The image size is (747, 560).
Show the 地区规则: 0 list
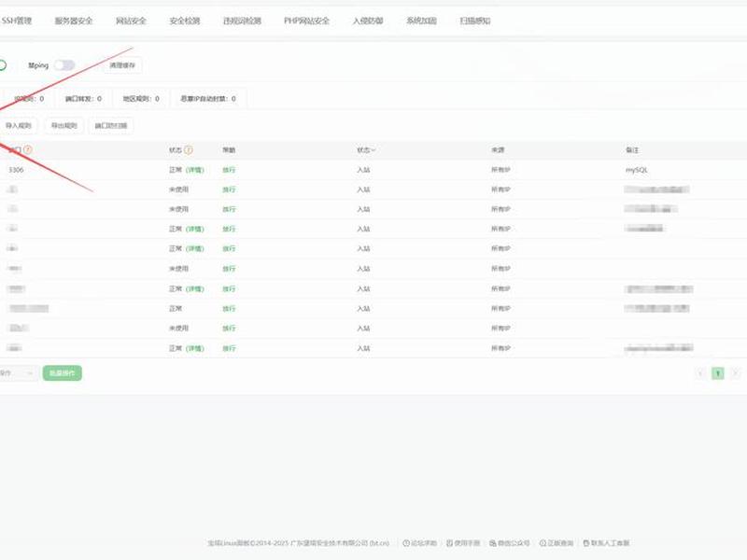click(141, 99)
